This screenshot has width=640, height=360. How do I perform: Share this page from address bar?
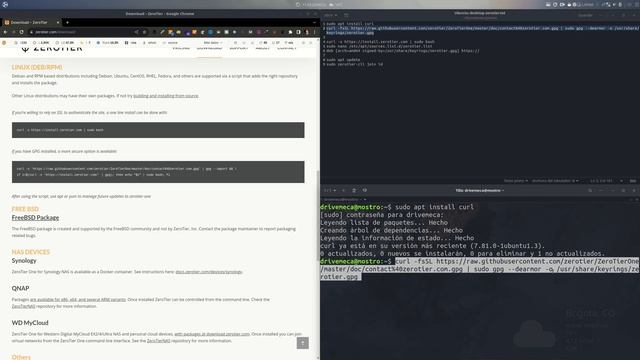pos(136,32)
